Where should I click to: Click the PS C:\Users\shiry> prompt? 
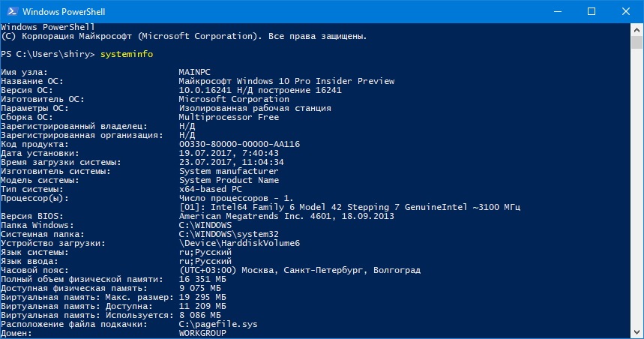pos(48,54)
